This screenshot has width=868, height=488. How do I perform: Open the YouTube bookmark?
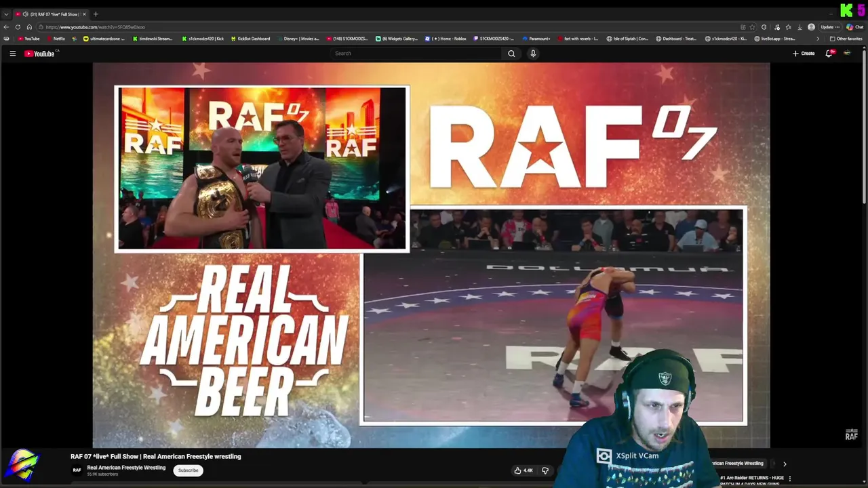point(29,39)
